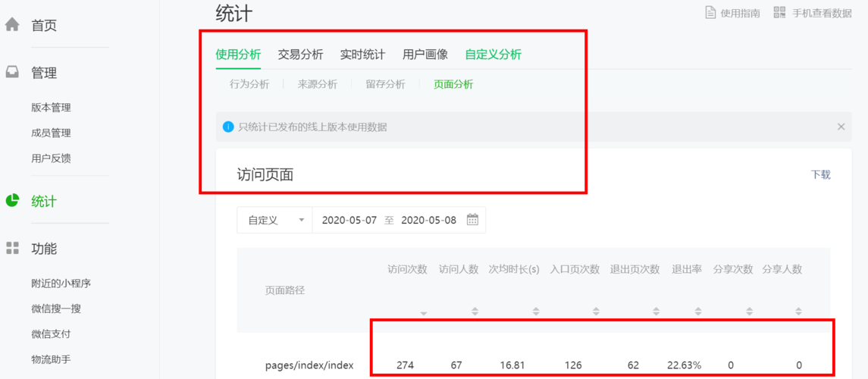Viewport: 868px width, 379px height.
Task: Switch to 交易分析 tab
Action: [300, 55]
